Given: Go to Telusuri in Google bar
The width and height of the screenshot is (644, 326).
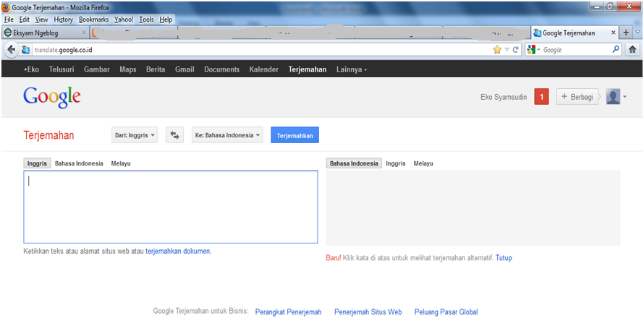Looking at the screenshot, I should [62, 69].
